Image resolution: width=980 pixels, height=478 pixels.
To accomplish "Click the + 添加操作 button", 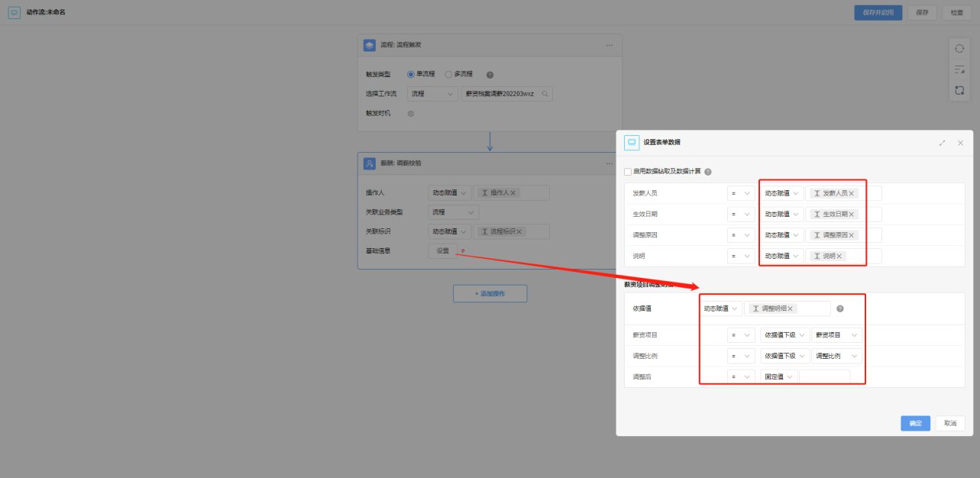I will pos(490,293).
